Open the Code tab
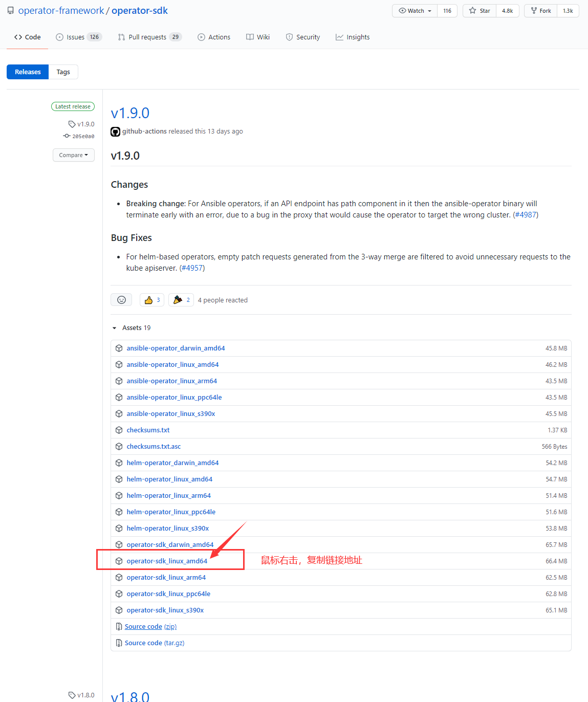The image size is (588, 702). [28, 37]
